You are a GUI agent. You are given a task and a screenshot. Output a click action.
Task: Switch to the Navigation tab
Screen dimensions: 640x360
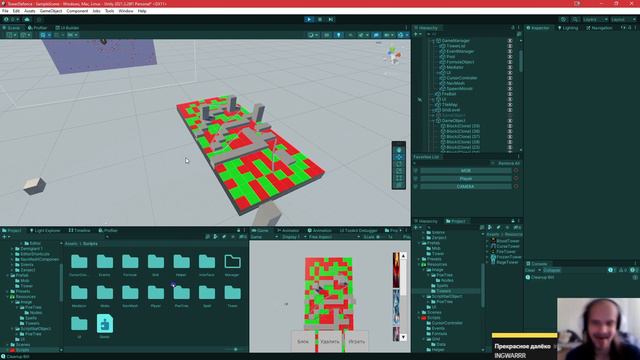coord(599,28)
